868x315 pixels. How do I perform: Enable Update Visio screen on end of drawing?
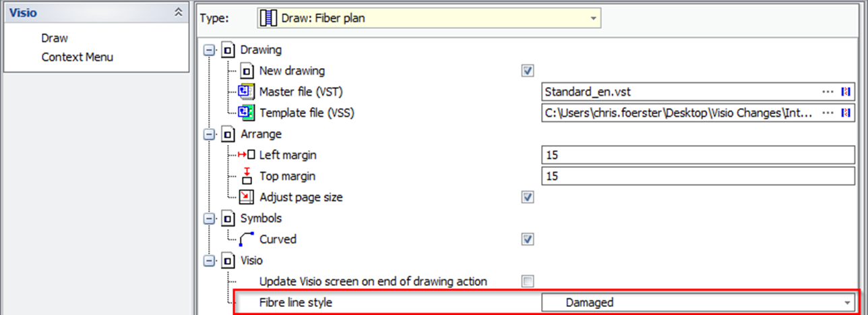(528, 281)
